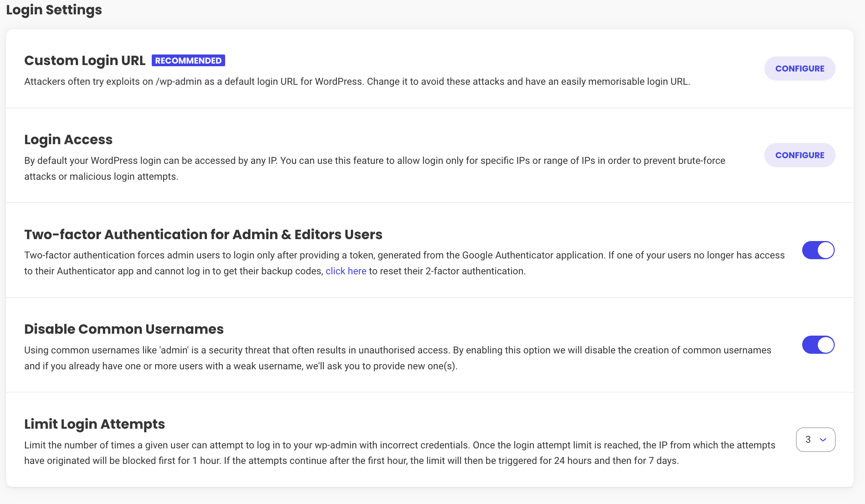Follow the 'click here' reset link
865x504 pixels.
pyautogui.click(x=346, y=271)
